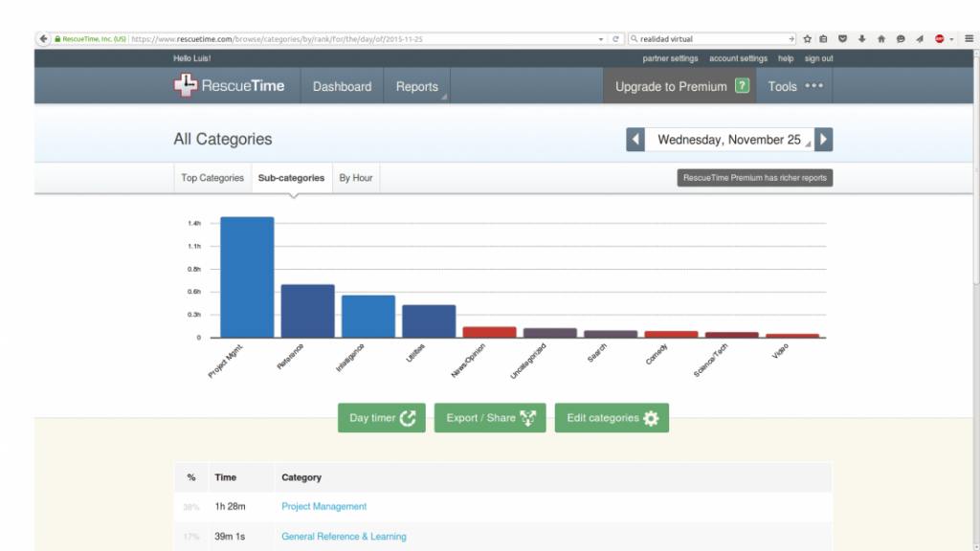Open the Dashboard menu item
This screenshot has width=980, height=551.
[x=342, y=86]
